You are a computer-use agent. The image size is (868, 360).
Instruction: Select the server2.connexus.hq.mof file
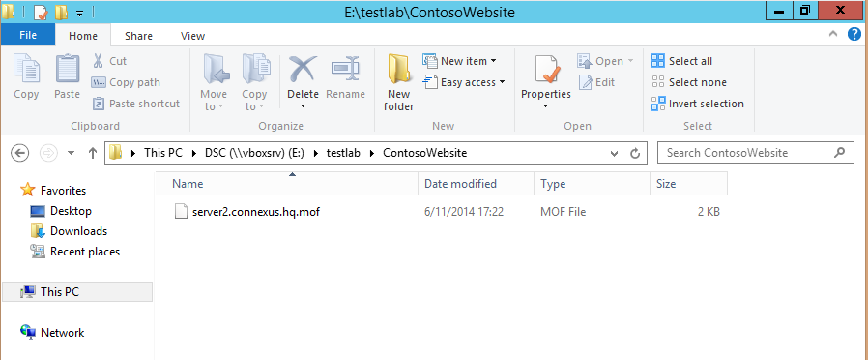click(256, 212)
